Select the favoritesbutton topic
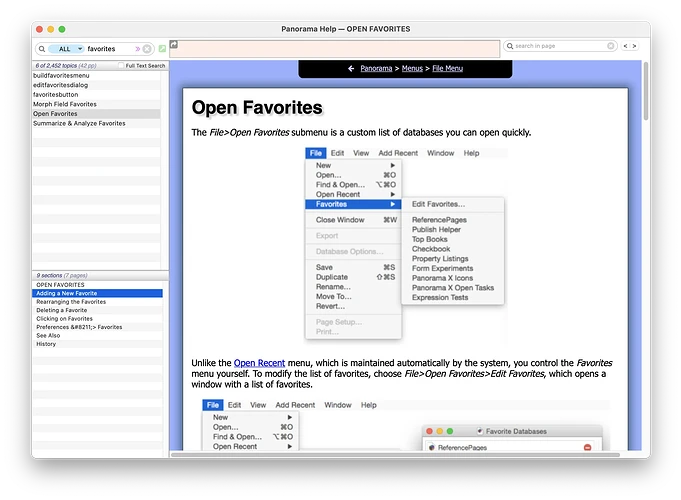 point(96,94)
